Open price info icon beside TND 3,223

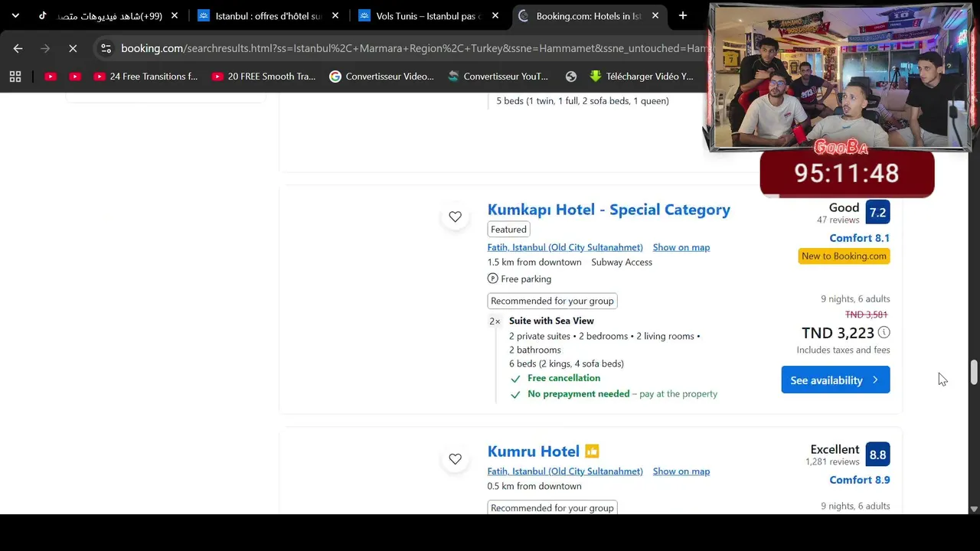point(884,332)
